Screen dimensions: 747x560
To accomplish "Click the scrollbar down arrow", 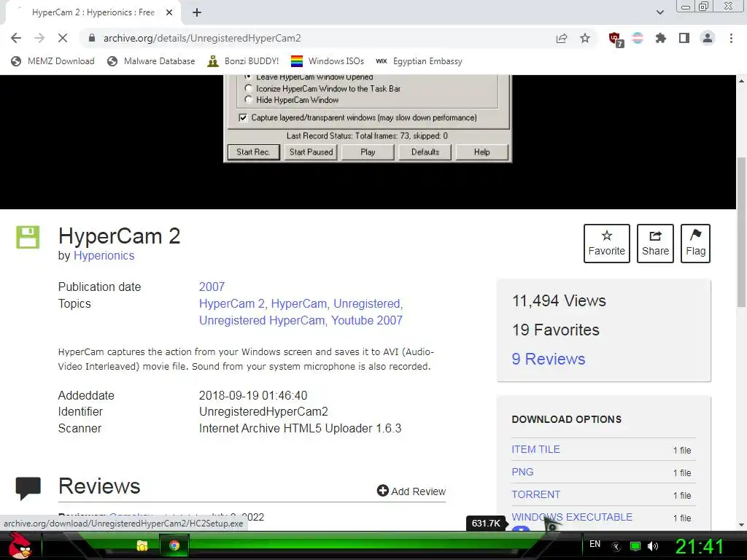I will click(x=741, y=525).
